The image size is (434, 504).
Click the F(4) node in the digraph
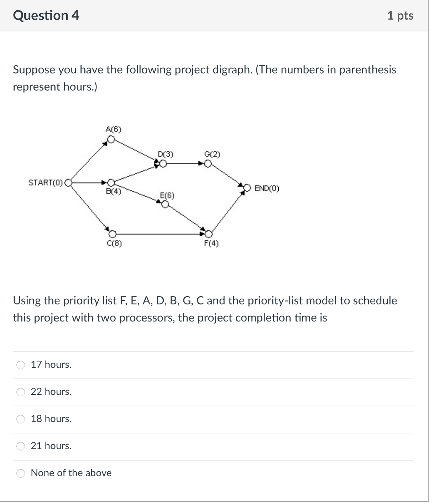click(208, 234)
